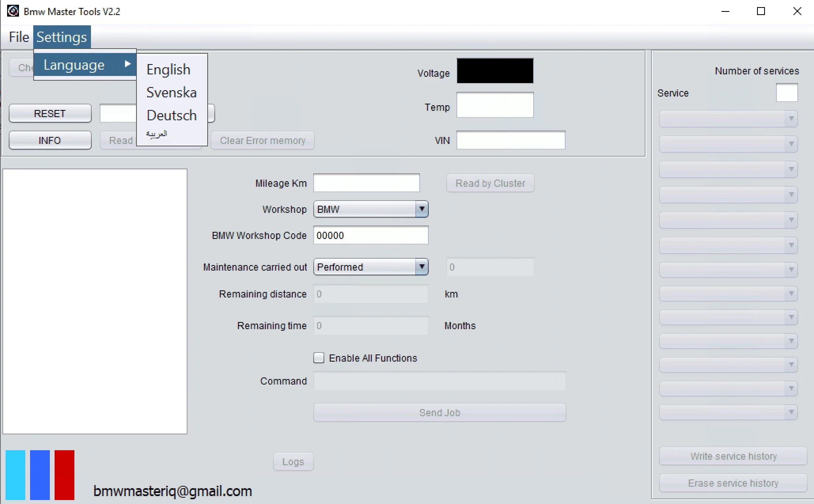Click the bmwmasteriq@gmail.com email text

point(172,491)
